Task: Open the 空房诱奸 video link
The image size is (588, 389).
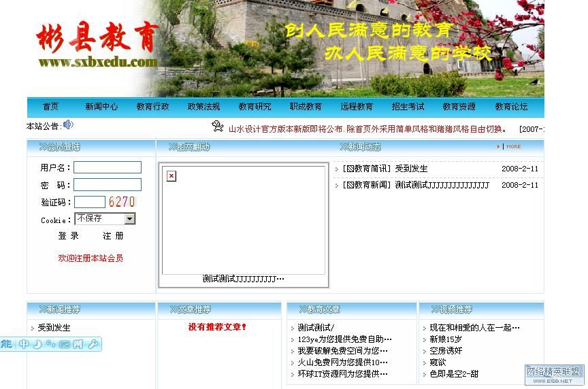Action: point(446,351)
